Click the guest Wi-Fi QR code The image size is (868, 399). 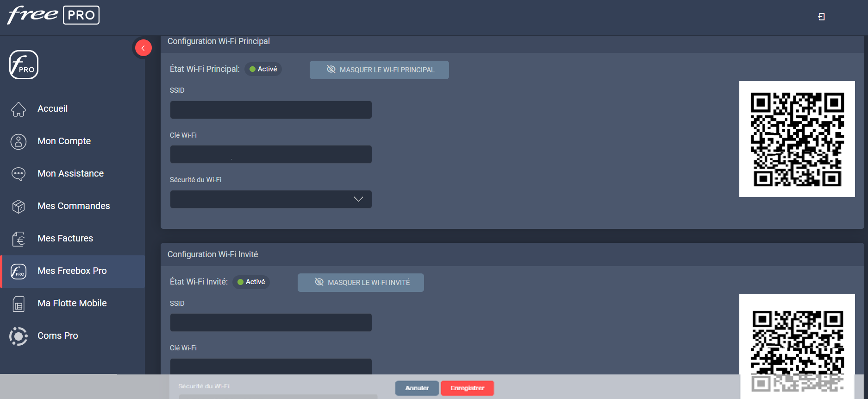[x=797, y=346]
